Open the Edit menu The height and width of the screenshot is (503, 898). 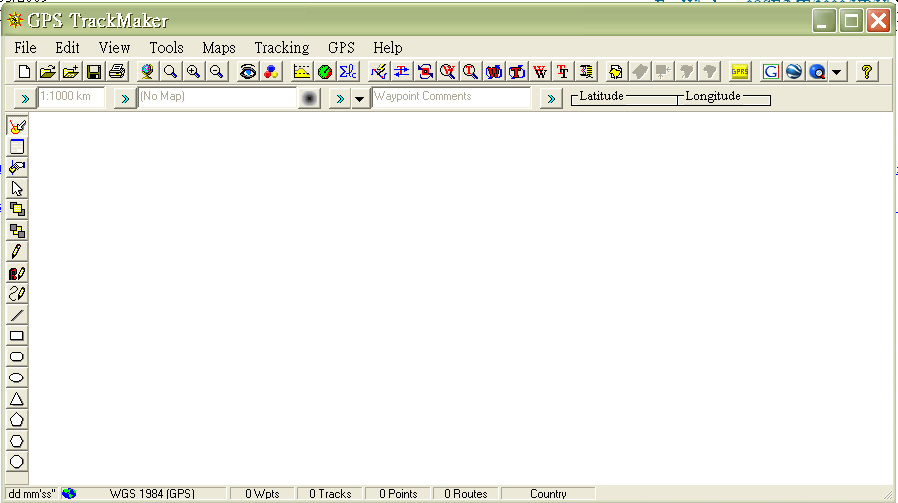(67, 48)
